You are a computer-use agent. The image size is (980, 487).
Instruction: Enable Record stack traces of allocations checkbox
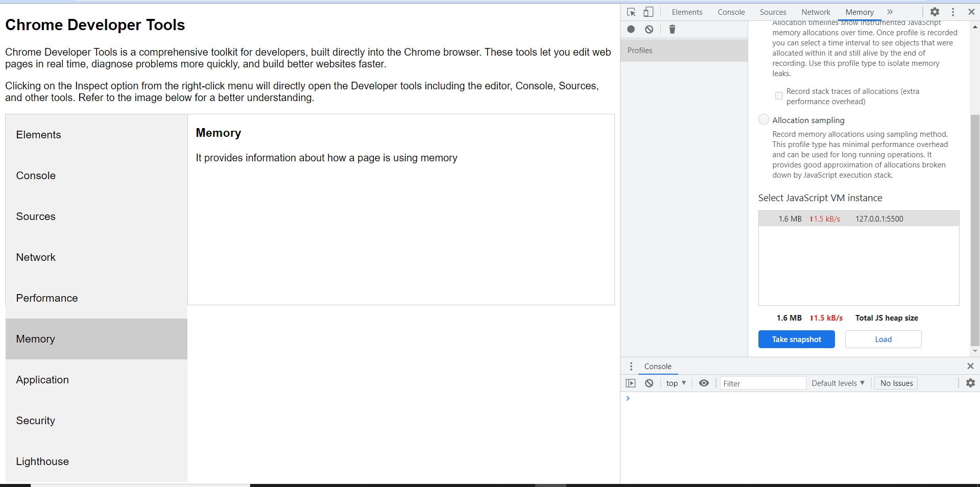tap(779, 96)
